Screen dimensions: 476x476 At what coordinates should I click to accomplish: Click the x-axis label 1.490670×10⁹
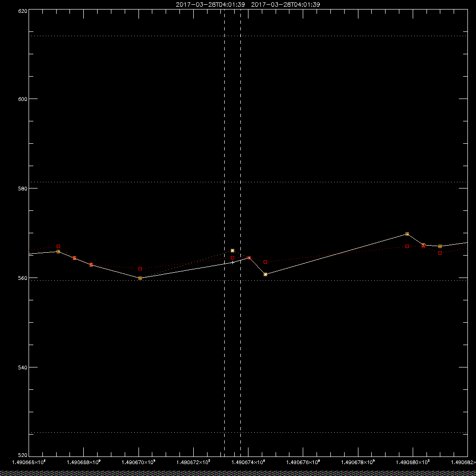(x=138, y=462)
